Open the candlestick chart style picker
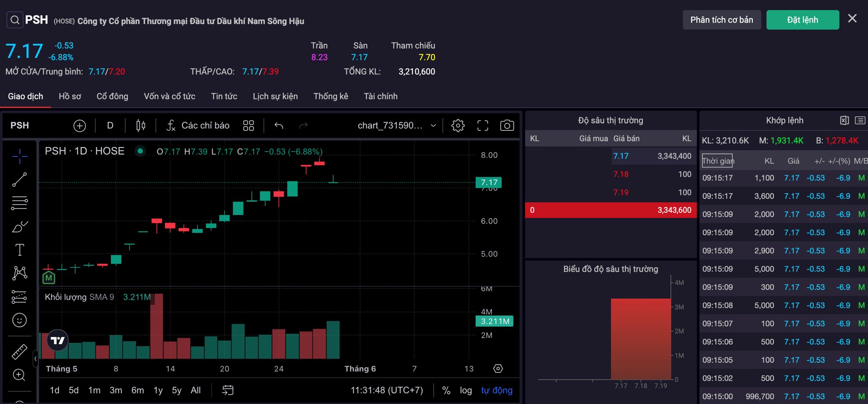The image size is (868, 404). (141, 126)
